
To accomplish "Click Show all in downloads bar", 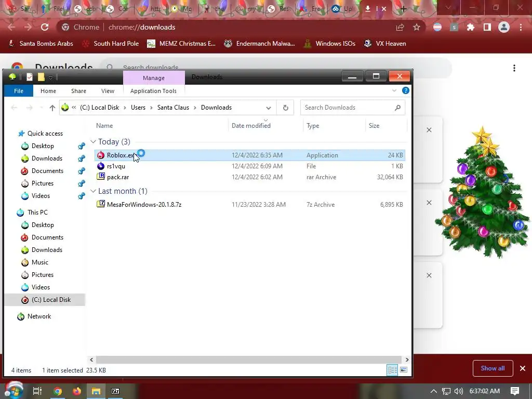I will point(493,368).
